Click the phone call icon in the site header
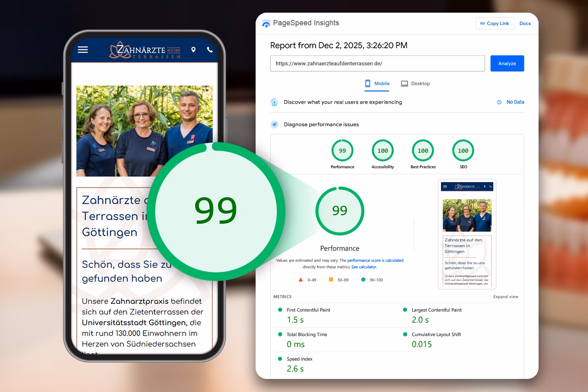Image resolution: width=588 pixels, height=392 pixels. (210, 50)
